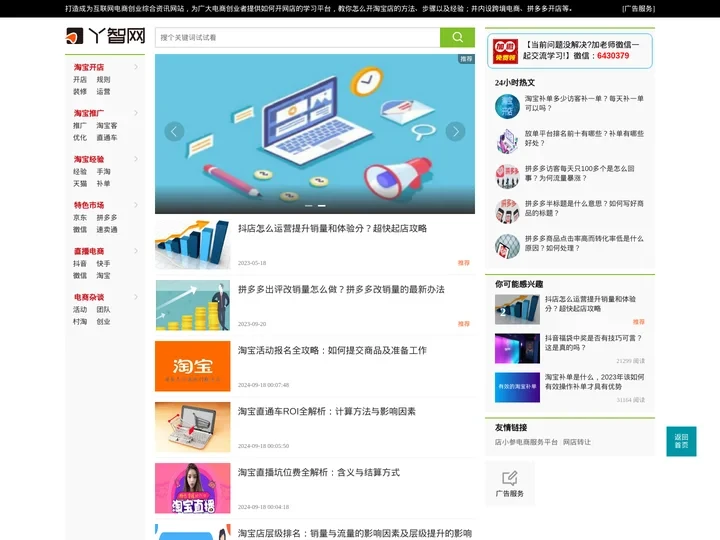Click the green search magnifier button
The height and width of the screenshot is (540, 720).
pos(457,37)
